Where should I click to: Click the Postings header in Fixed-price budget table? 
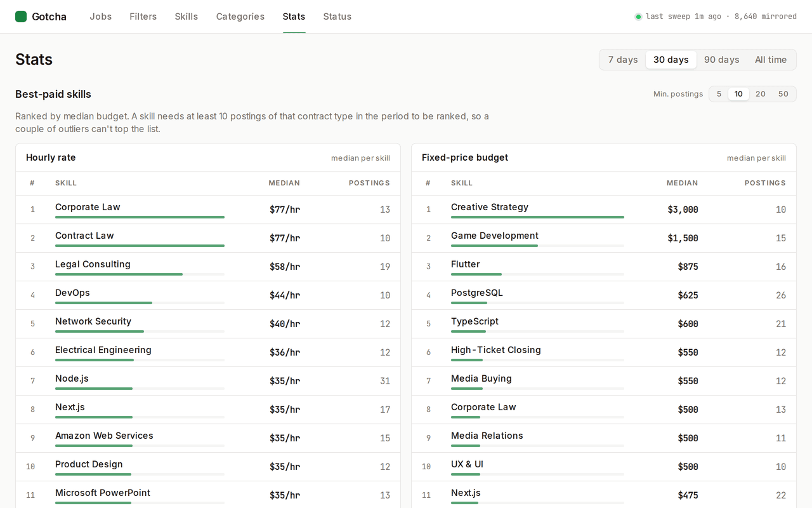(765, 183)
